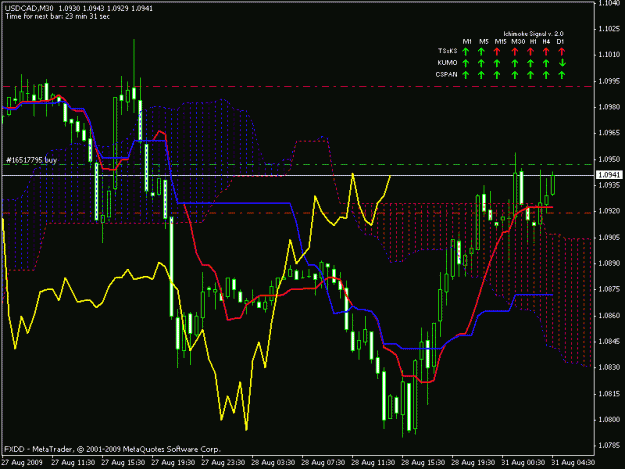Click the 1.0995 price axis label
The image size is (625, 469).
click(609, 81)
